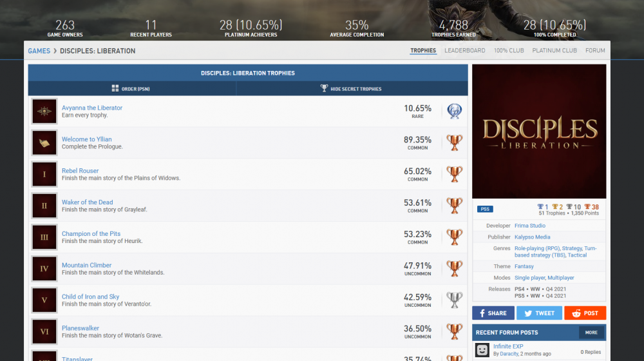The image size is (644, 361).
Task: Open the Infinite EXP forum post
Action: [508, 347]
